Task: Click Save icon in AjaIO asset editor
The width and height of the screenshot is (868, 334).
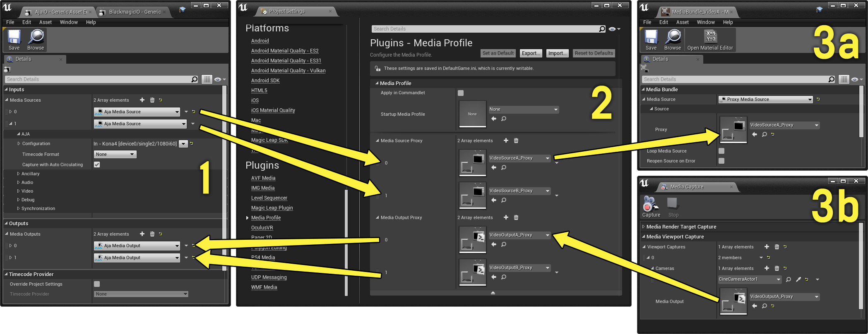Action: pyautogui.click(x=14, y=40)
